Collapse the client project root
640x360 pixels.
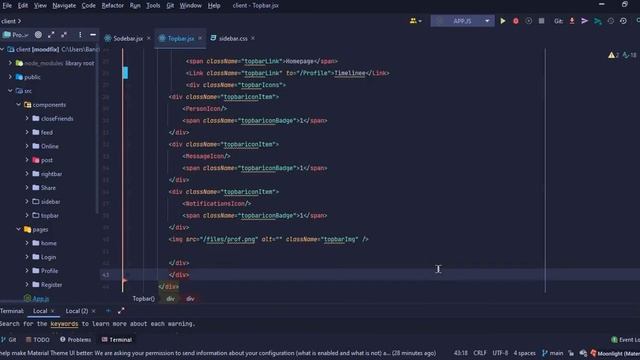3,49
